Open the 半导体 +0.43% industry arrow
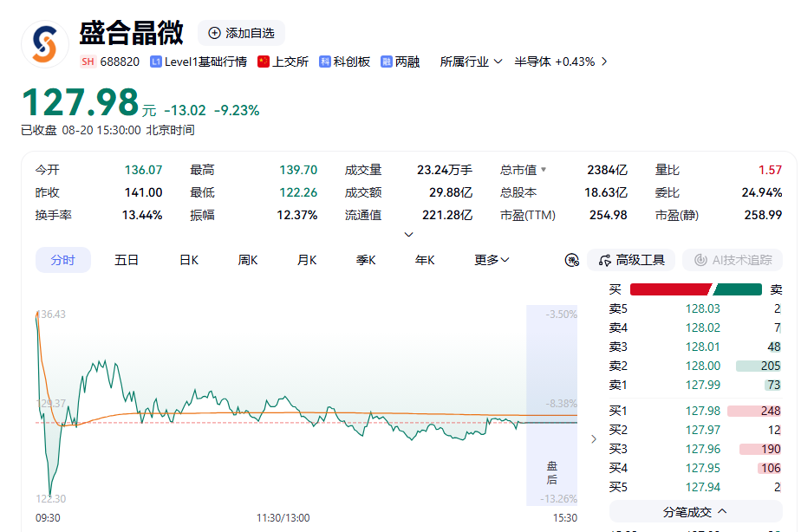 (604, 62)
